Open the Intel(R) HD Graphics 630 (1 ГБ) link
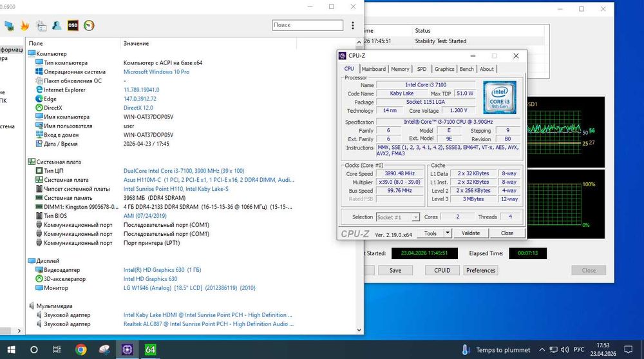644x359 pixels. (x=162, y=270)
